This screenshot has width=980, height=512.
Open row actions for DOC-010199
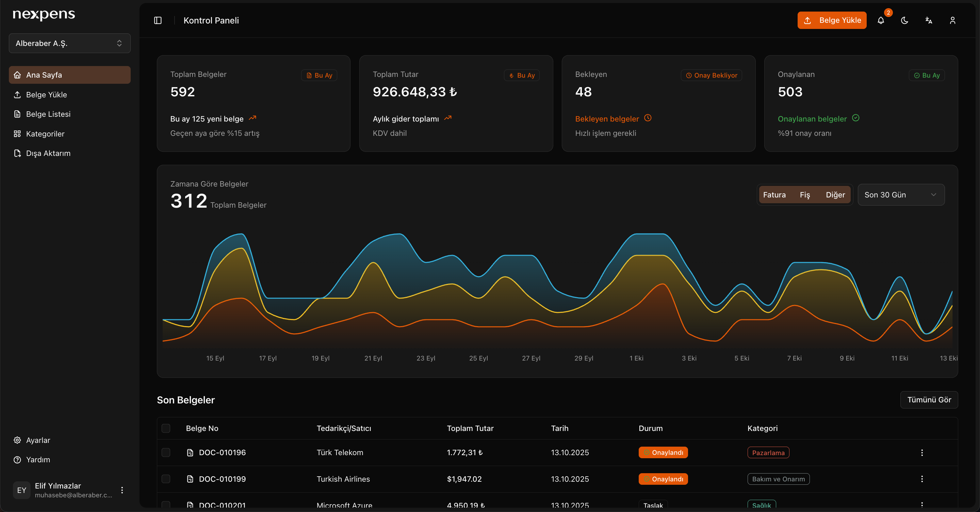tap(922, 479)
